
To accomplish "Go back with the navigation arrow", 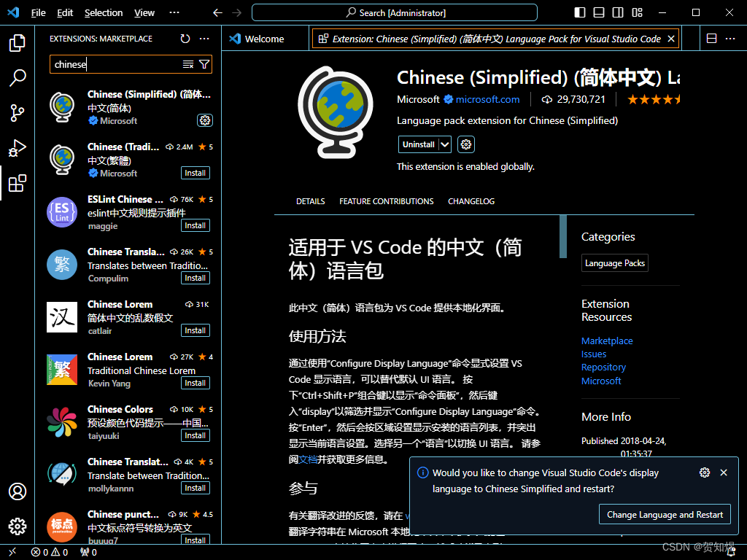I will tap(217, 13).
